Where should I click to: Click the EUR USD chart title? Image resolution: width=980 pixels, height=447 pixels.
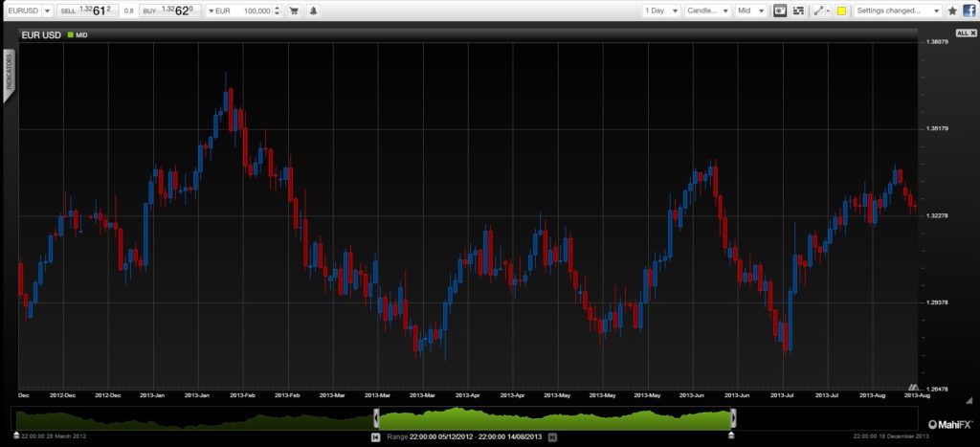point(41,35)
